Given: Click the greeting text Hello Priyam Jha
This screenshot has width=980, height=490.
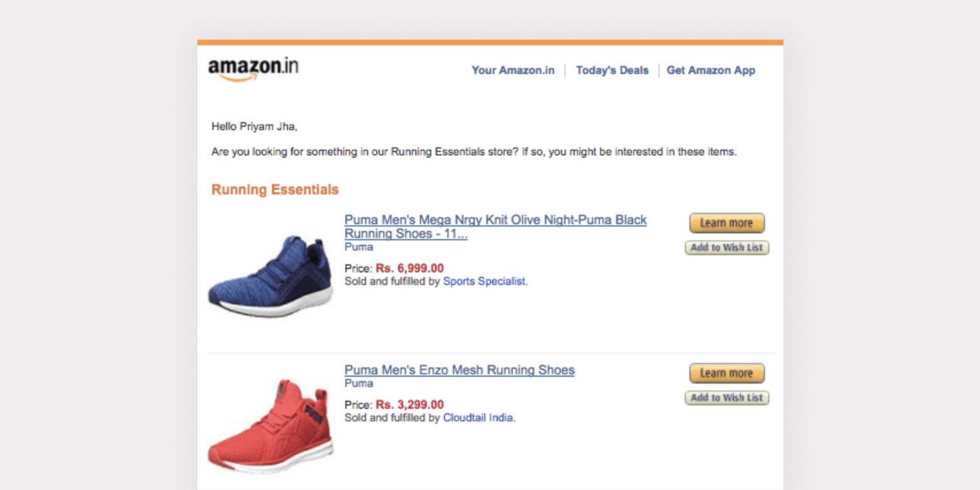Looking at the screenshot, I should click(255, 126).
